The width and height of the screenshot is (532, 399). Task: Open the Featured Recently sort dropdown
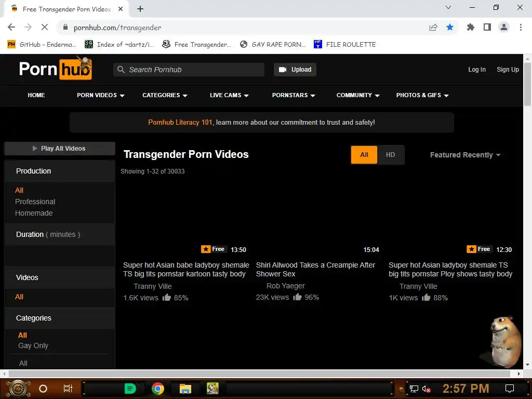click(x=465, y=155)
